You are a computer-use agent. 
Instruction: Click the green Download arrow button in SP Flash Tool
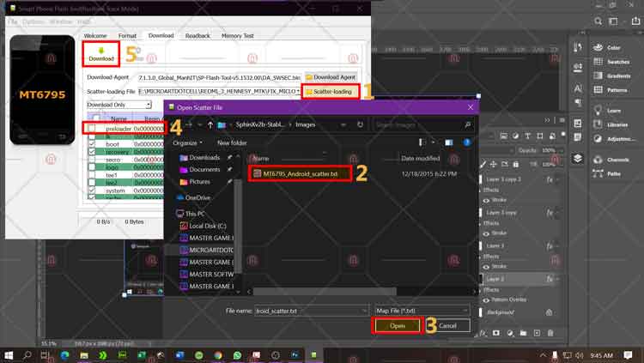(x=101, y=54)
